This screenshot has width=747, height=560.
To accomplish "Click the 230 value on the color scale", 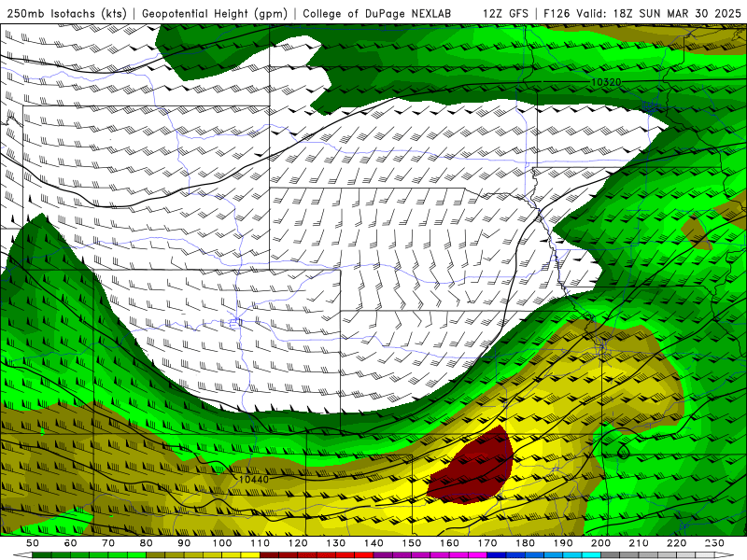I will click(x=714, y=543).
